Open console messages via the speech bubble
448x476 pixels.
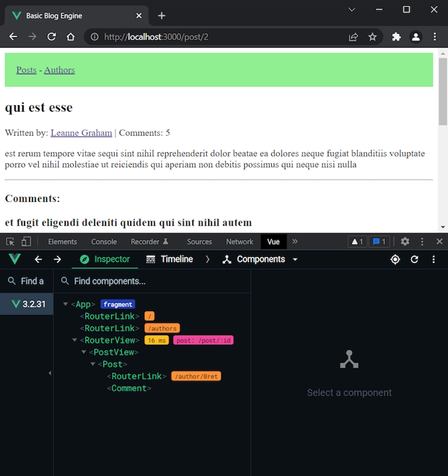coord(379,242)
